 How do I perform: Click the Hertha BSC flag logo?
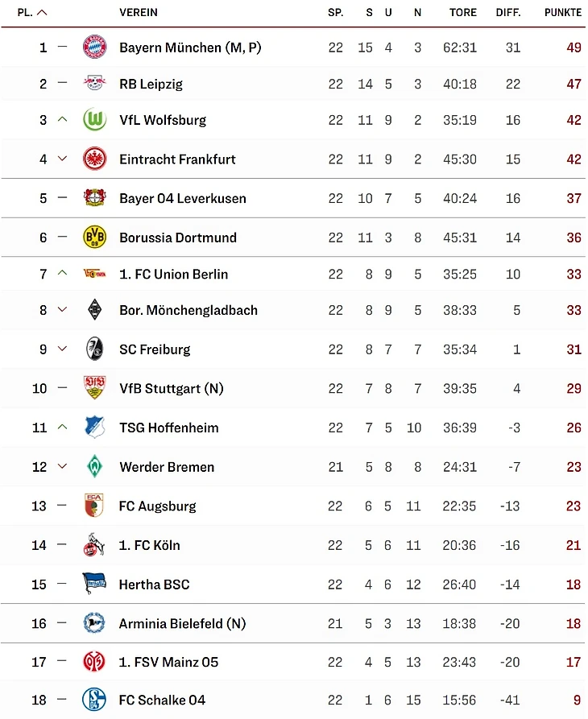94,585
